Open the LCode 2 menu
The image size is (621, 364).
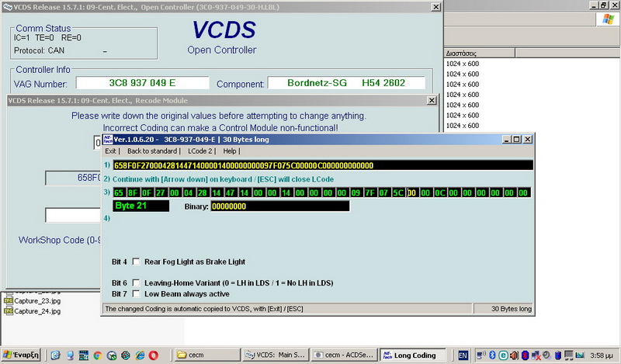[200, 151]
